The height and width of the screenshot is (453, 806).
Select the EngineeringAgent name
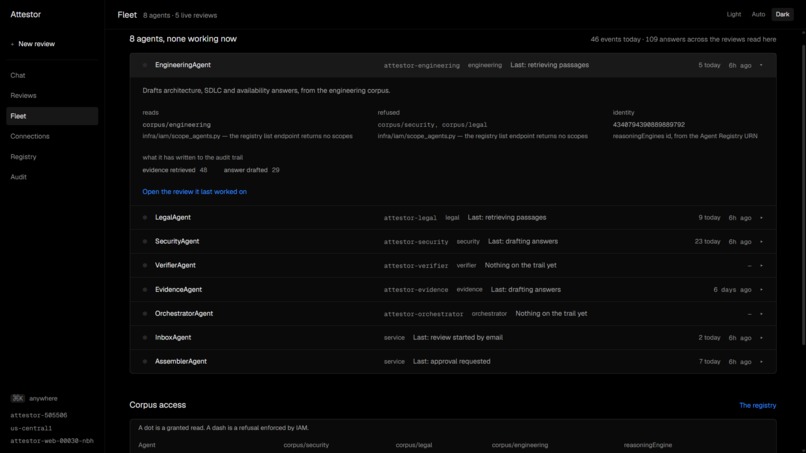coord(183,65)
